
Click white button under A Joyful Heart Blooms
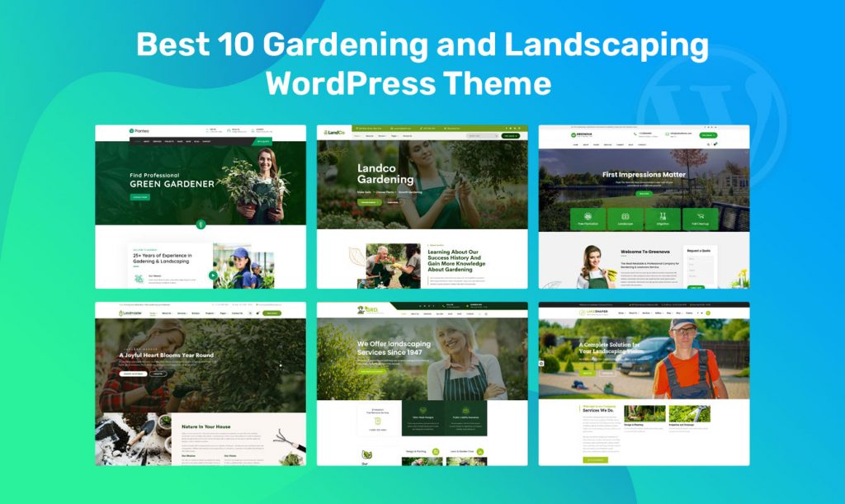pyautogui.click(x=133, y=373)
